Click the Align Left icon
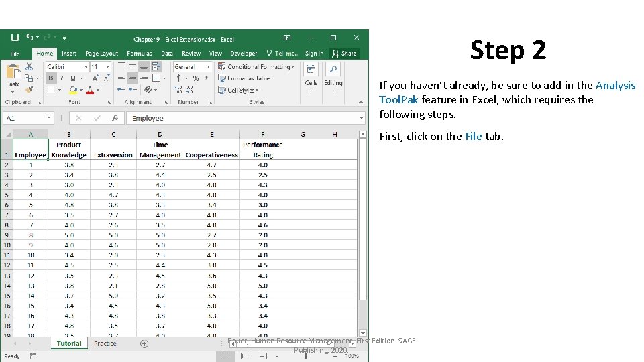The image size is (644, 362). (121, 78)
